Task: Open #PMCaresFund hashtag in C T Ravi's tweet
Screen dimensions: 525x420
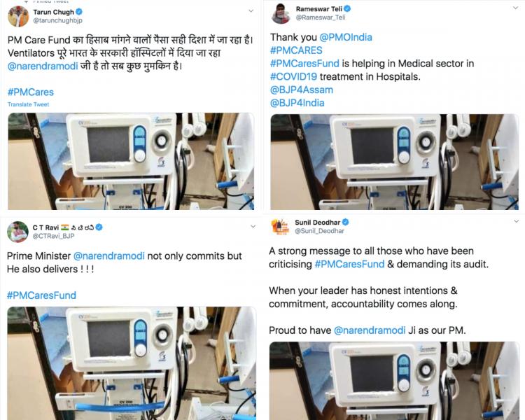Action: tap(41, 295)
